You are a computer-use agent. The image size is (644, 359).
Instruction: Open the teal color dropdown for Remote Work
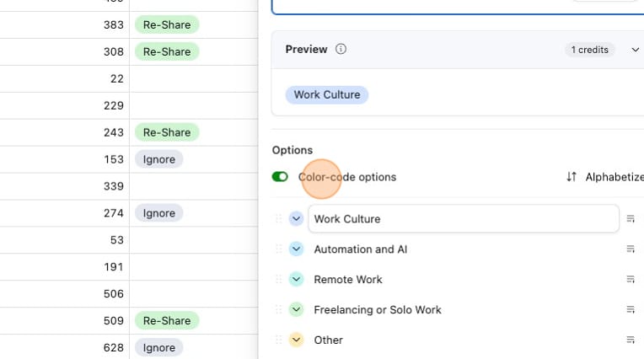(x=296, y=280)
